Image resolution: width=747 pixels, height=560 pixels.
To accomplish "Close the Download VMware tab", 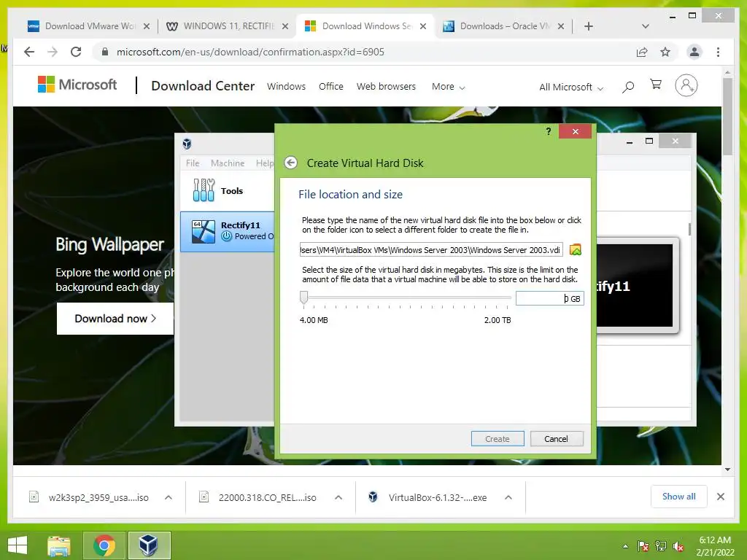I will 147,26.
